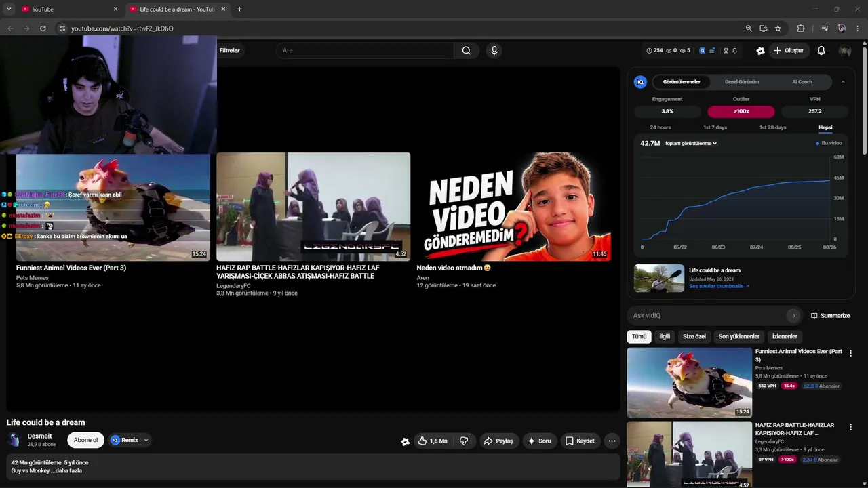Filter suggestions by İzlenenler chip
Image resolution: width=868 pixels, height=488 pixels.
click(x=785, y=336)
